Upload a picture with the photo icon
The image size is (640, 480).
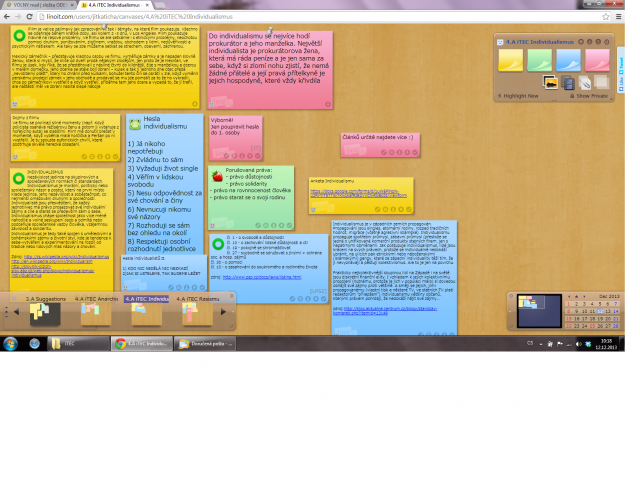pyautogui.click(x=550, y=82)
